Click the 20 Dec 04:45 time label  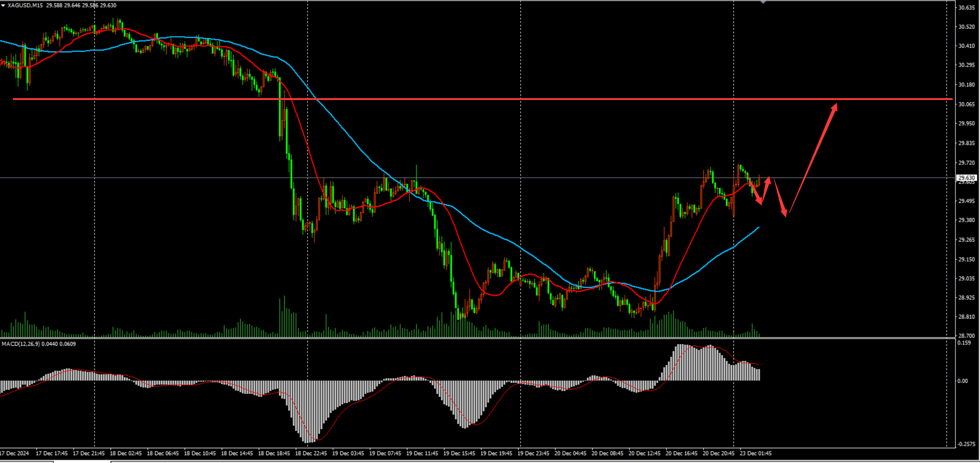pyautogui.click(x=570, y=453)
